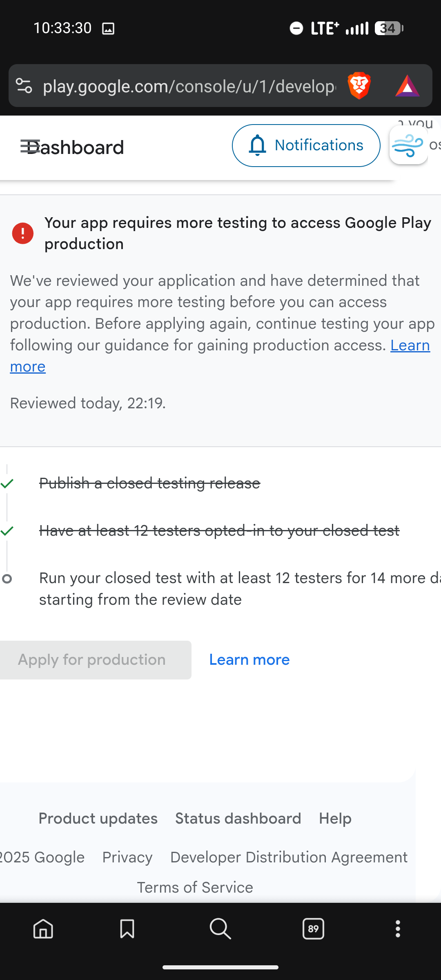Open Product updates footer link
441x980 pixels.
tap(98, 819)
